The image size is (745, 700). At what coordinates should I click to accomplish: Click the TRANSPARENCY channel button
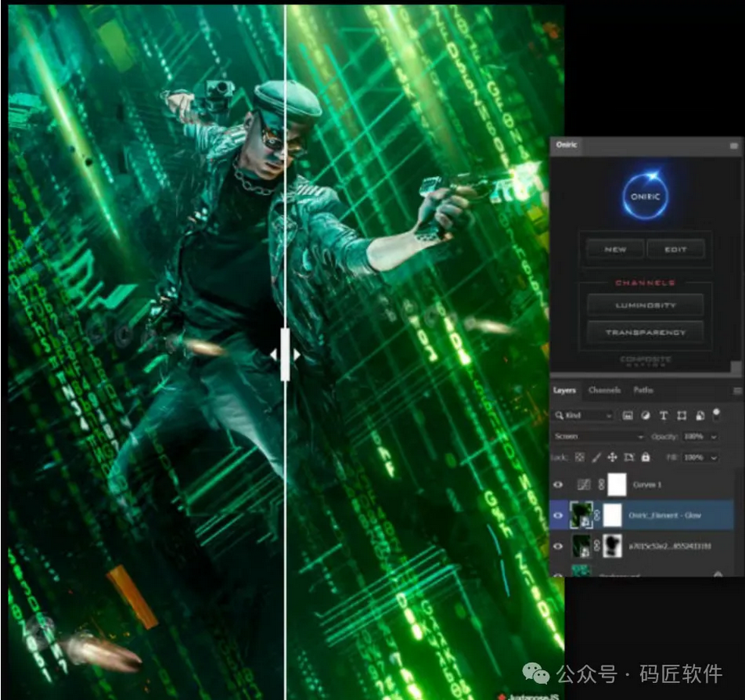point(646,332)
